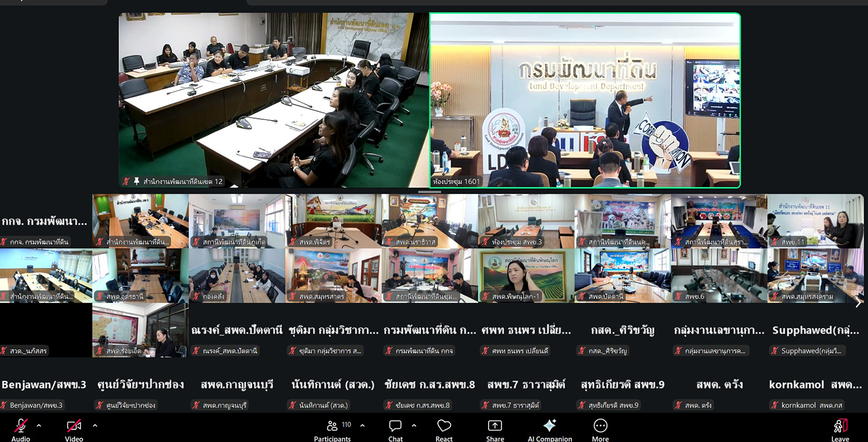
Task: Turn on the camera with the Video button
Action: [x=74, y=427]
